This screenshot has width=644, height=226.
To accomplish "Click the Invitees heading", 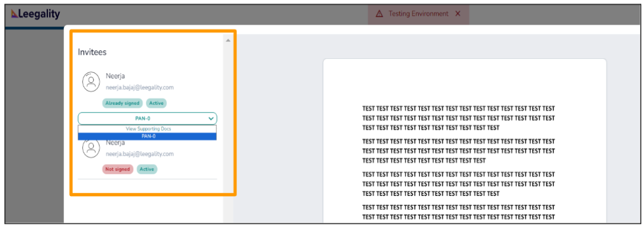I will (92, 52).
